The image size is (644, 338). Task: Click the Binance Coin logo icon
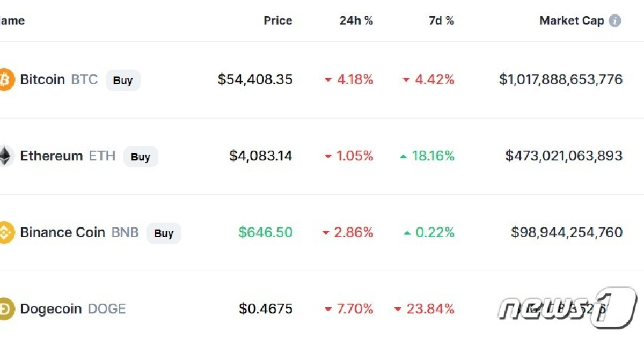(x=5, y=232)
